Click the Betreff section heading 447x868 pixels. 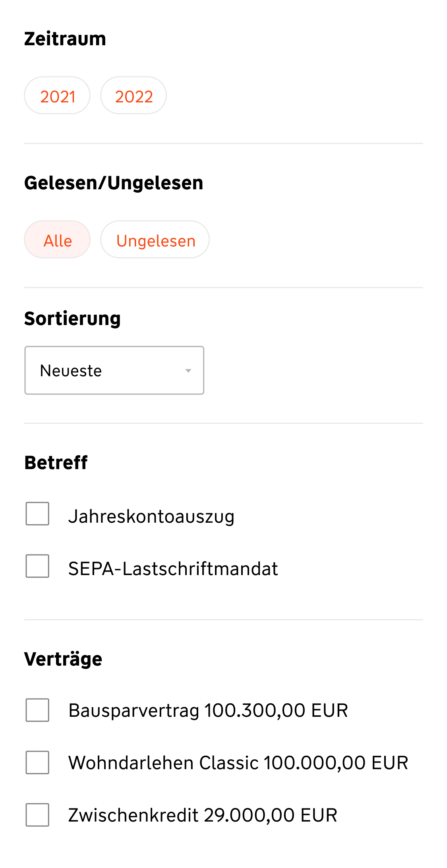56,463
